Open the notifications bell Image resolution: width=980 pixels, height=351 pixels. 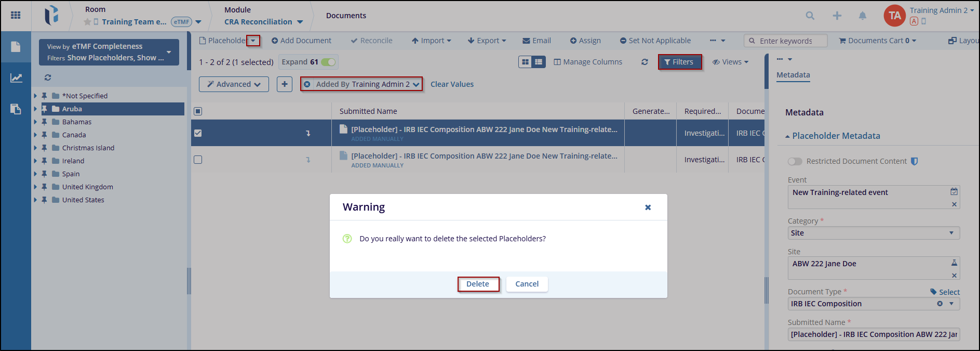click(x=863, y=16)
